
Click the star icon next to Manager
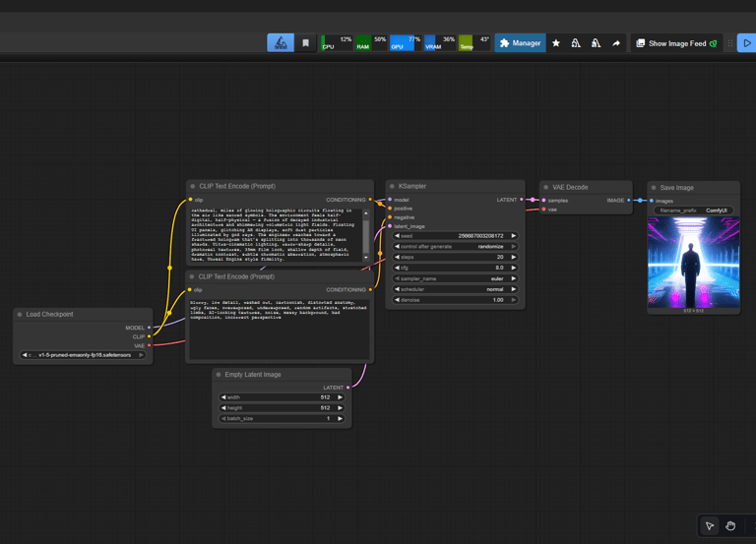click(556, 43)
